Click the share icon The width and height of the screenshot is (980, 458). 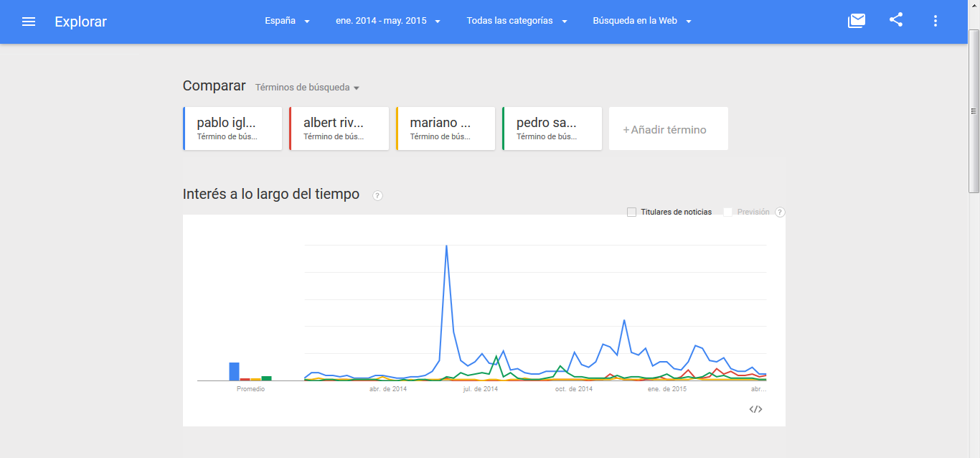click(896, 20)
